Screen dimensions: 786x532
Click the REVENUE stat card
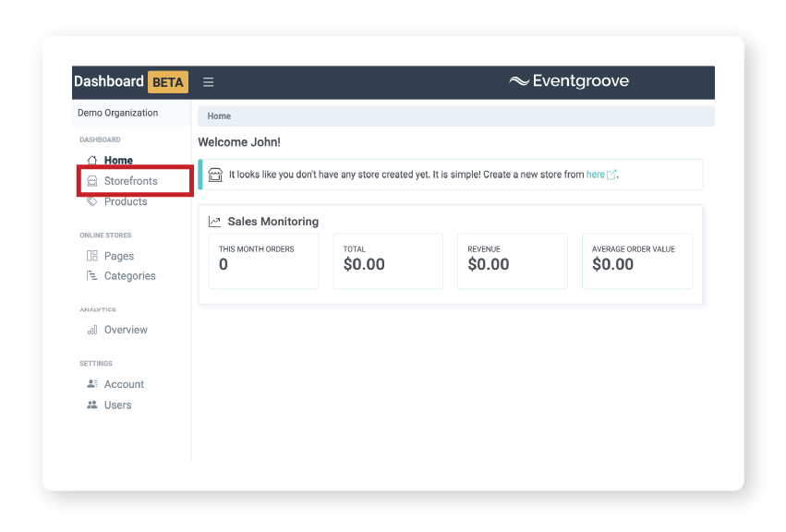pyautogui.click(x=512, y=261)
